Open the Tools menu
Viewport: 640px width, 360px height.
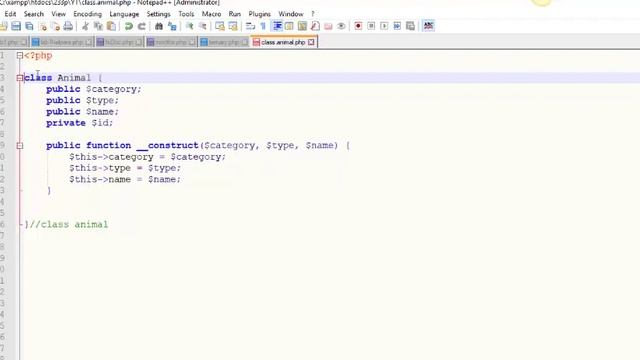click(x=186, y=14)
